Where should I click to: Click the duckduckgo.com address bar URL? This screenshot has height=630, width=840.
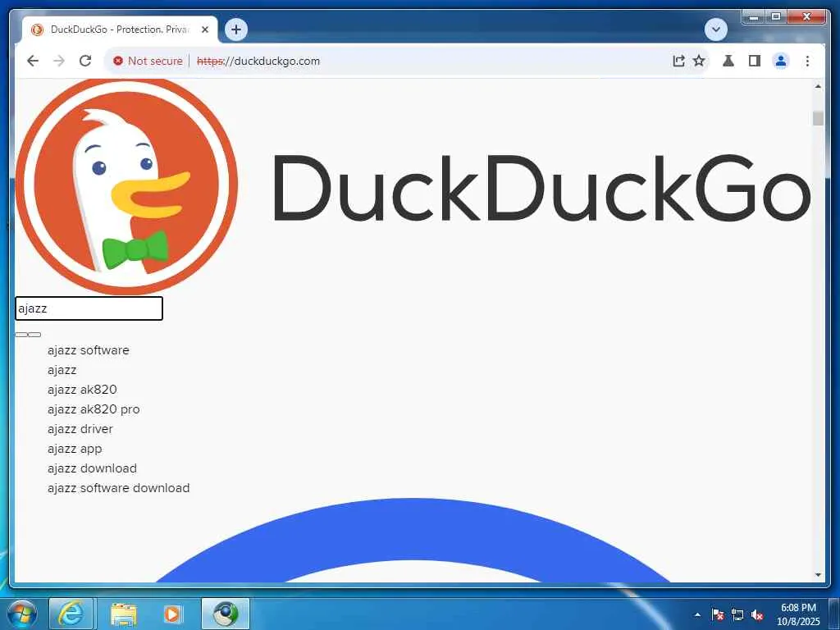258,61
